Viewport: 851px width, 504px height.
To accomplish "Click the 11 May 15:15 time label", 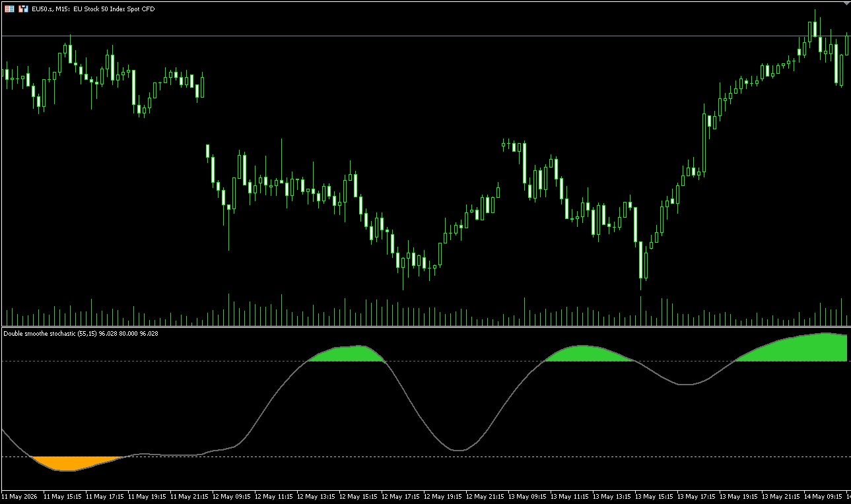I will (x=63, y=496).
